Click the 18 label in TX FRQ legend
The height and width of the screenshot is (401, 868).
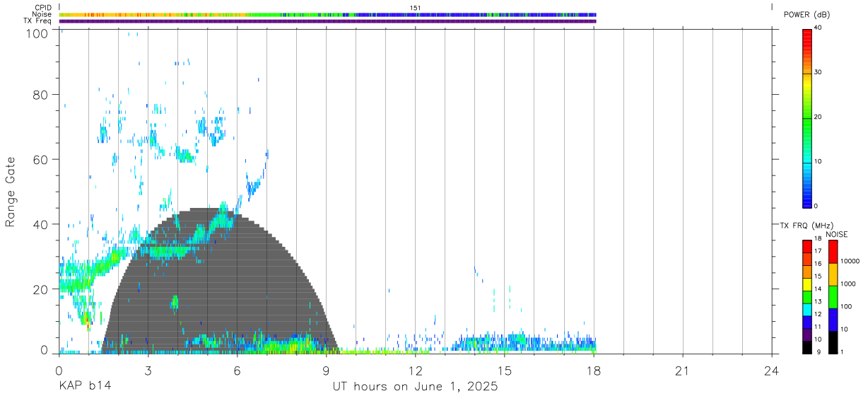(818, 240)
